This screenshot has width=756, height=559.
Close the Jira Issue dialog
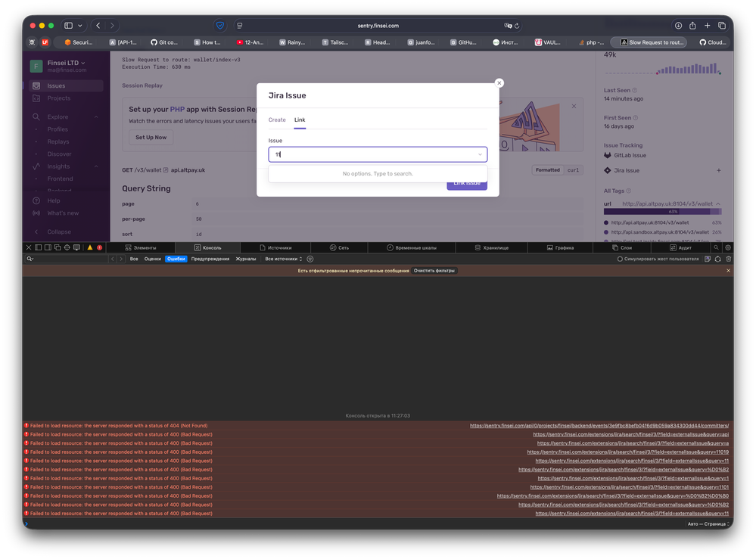click(x=499, y=83)
